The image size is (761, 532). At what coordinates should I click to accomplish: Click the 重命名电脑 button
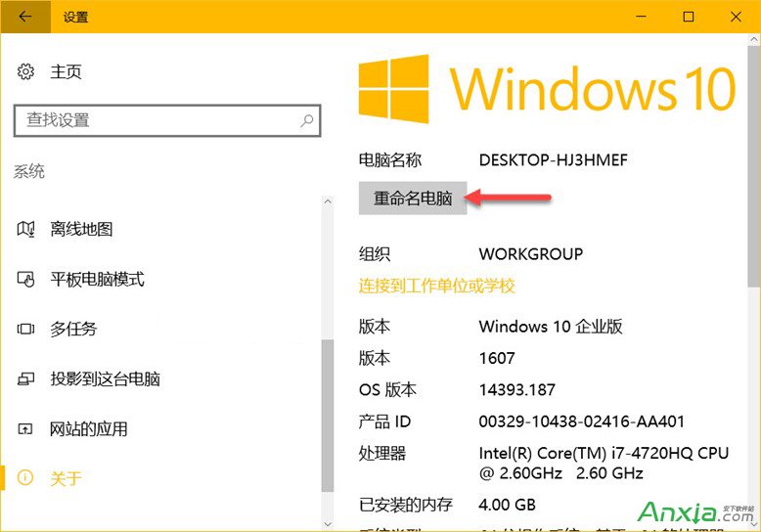point(413,199)
